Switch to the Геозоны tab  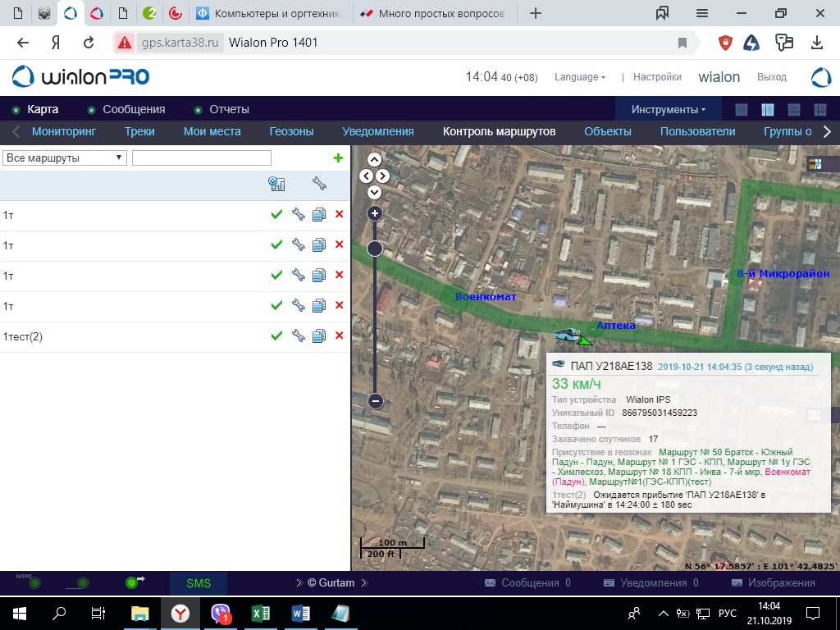pyautogui.click(x=291, y=131)
